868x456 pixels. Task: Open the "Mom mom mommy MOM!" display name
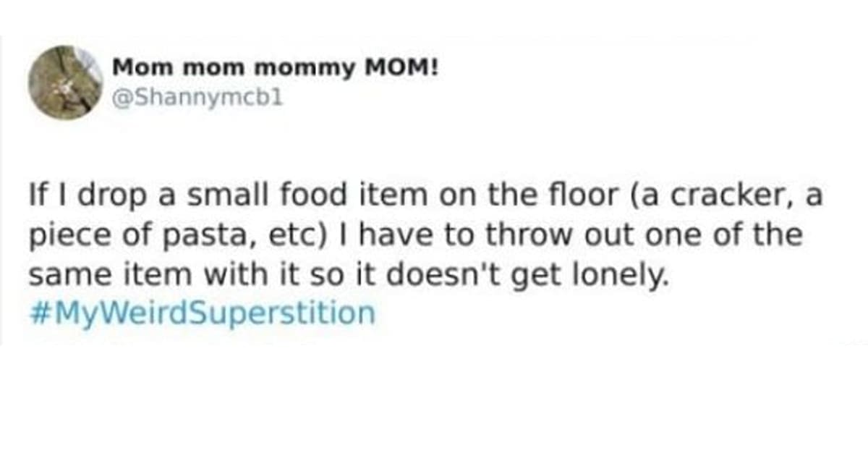276,69
